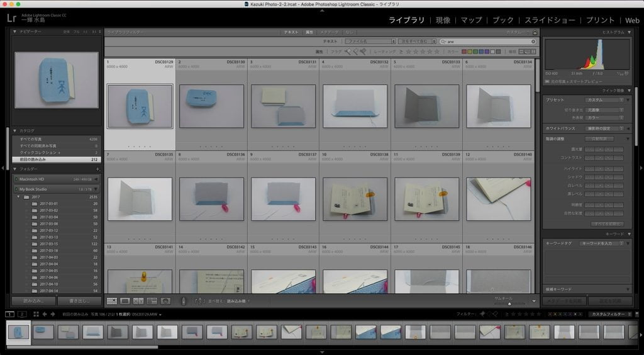The width and height of the screenshot is (644, 355).
Task: Select the green color label filter
Action: [475, 52]
